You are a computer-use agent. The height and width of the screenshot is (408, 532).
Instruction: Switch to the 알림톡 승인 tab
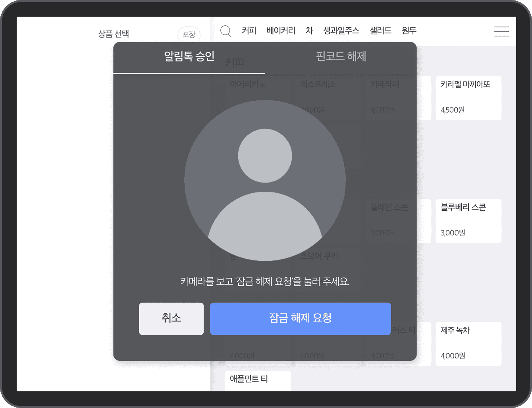pos(189,57)
